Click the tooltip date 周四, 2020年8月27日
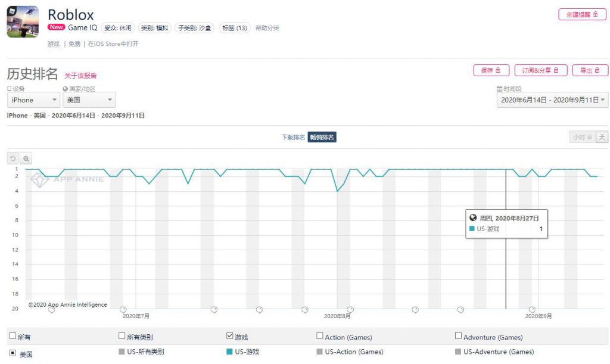This screenshot has height=364, width=610. [509, 218]
